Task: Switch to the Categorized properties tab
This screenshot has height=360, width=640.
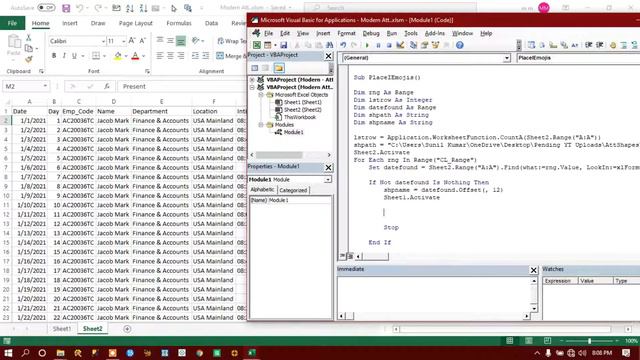Action: (293, 190)
